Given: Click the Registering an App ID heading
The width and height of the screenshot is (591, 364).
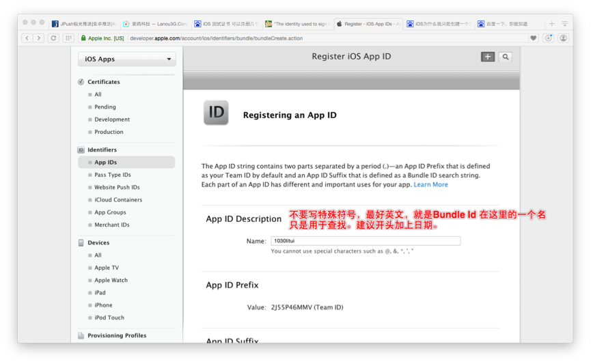Looking at the screenshot, I should pyautogui.click(x=290, y=115).
